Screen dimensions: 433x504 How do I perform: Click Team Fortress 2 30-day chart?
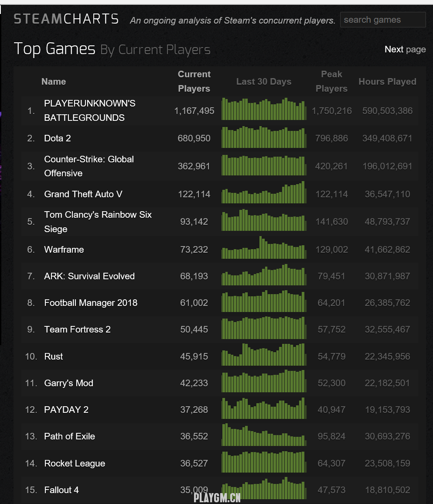[264, 328]
